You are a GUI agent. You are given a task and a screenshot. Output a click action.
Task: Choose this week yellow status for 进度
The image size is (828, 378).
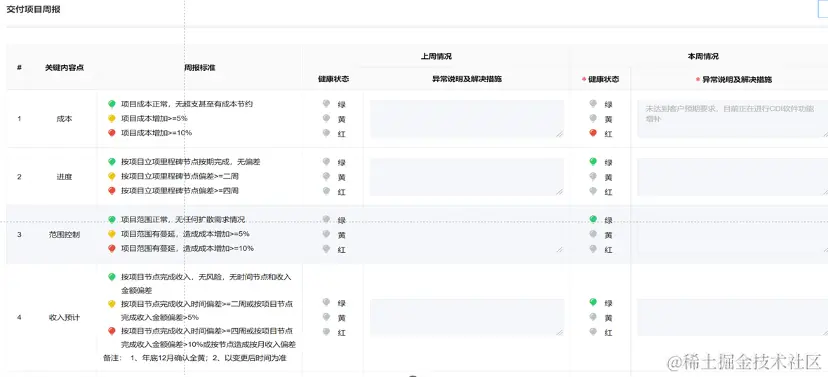[593, 177]
